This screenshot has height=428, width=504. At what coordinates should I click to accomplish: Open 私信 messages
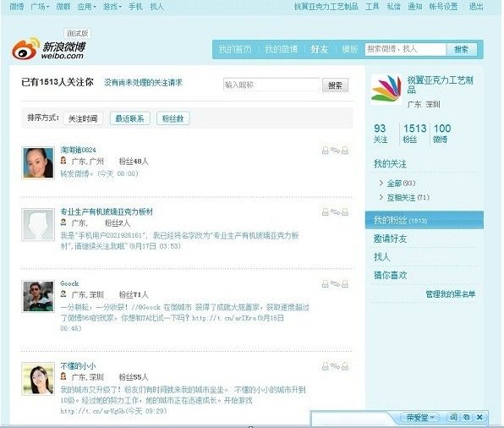coord(394,7)
